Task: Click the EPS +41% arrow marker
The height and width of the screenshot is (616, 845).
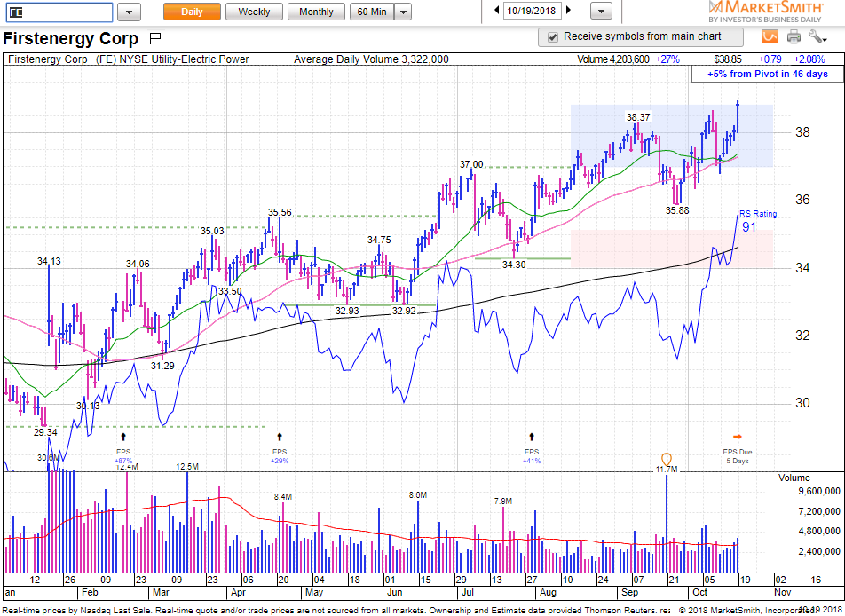Action: (532, 437)
